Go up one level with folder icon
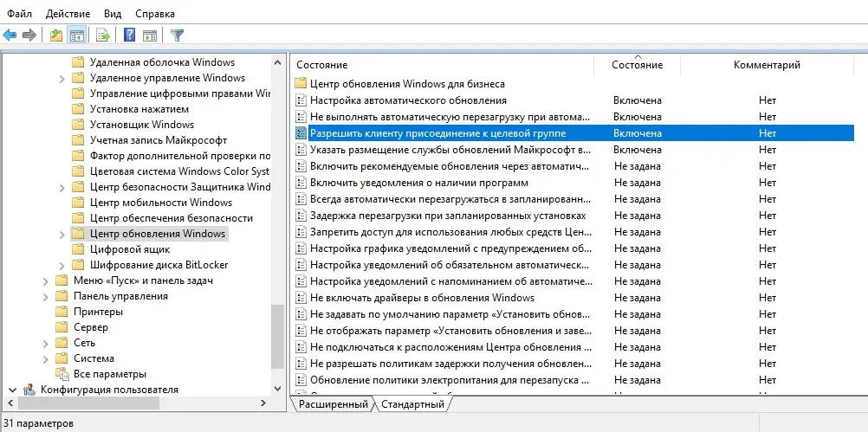The height and width of the screenshot is (432, 868). (56, 35)
